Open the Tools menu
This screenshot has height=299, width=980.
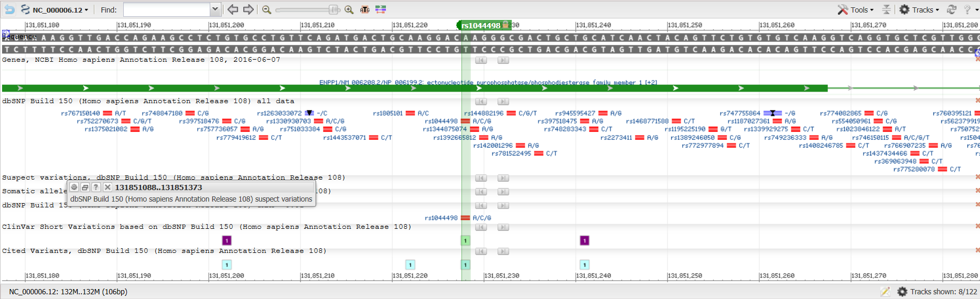coord(856,9)
